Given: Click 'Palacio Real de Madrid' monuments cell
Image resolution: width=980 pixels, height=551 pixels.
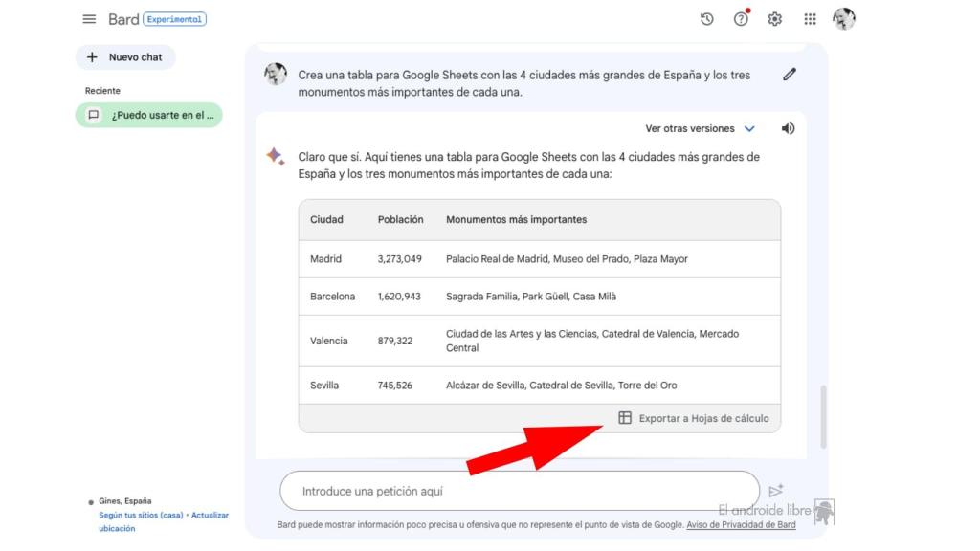Looking at the screenshot, I should (x=567, y=258).
